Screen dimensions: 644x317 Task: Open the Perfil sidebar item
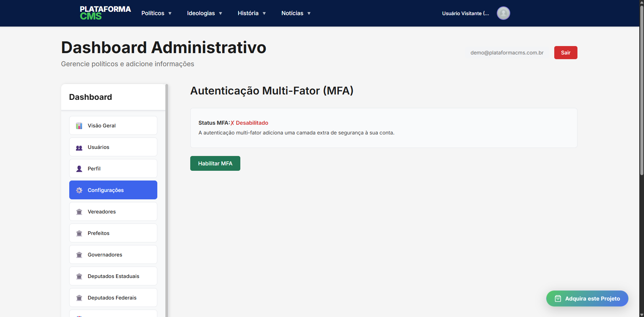click(x=113, y=168)
